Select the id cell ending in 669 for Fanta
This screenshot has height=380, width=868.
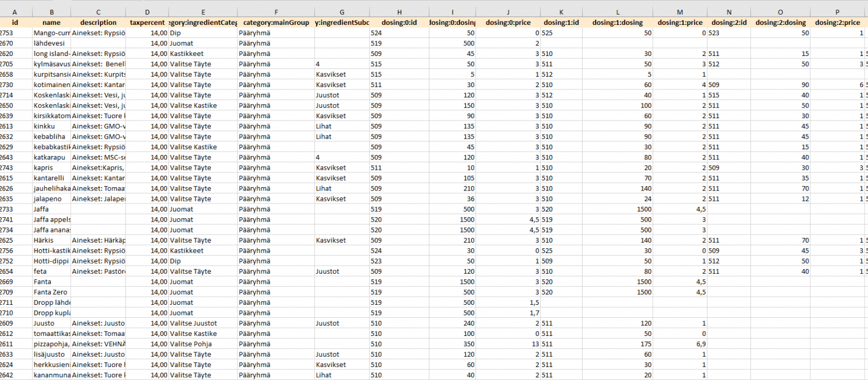coord(16,282)
